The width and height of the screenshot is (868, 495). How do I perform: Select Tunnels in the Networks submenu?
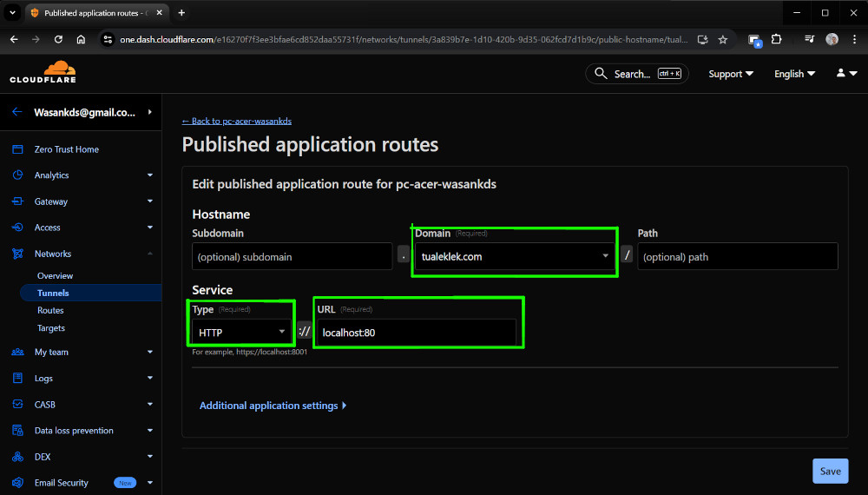53,293
